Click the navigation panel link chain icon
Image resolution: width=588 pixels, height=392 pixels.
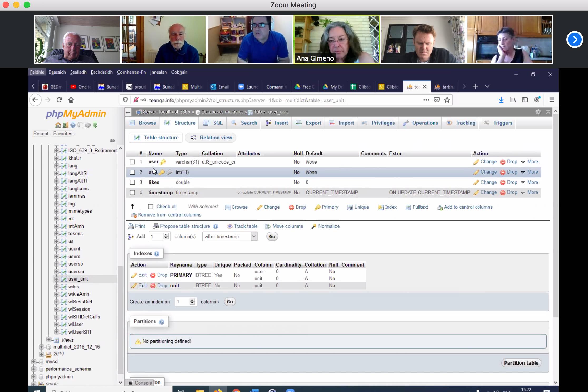112,141
